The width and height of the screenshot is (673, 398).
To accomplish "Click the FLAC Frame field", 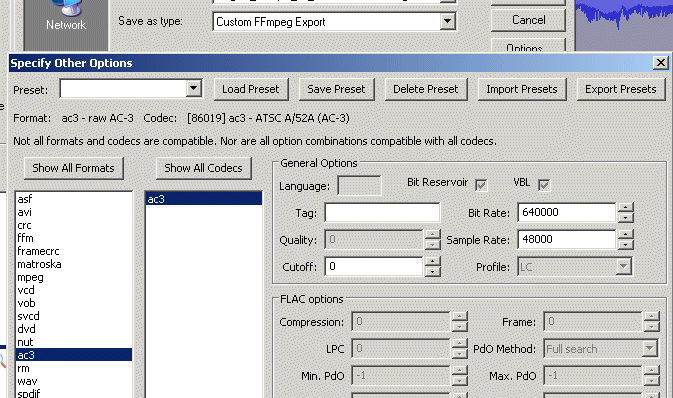I will click(592, 322).
